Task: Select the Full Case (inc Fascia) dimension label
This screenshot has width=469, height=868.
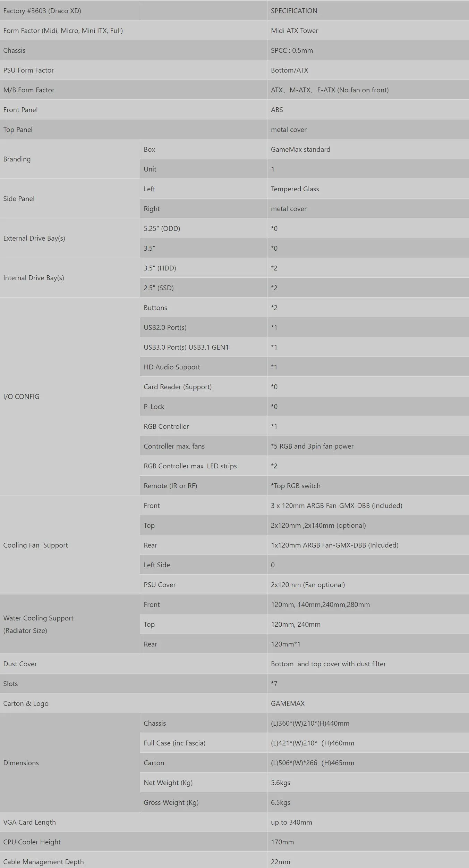Action: click(x=174, y=743)
